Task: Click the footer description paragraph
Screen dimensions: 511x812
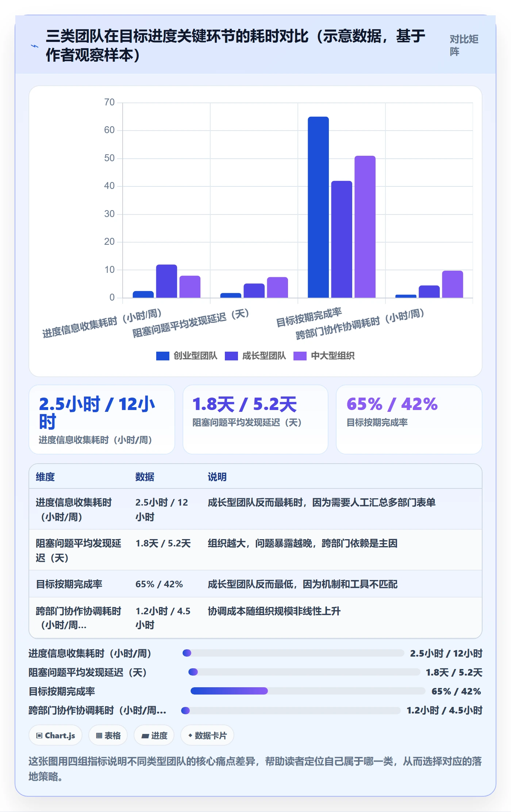Action: pos(255,769)
